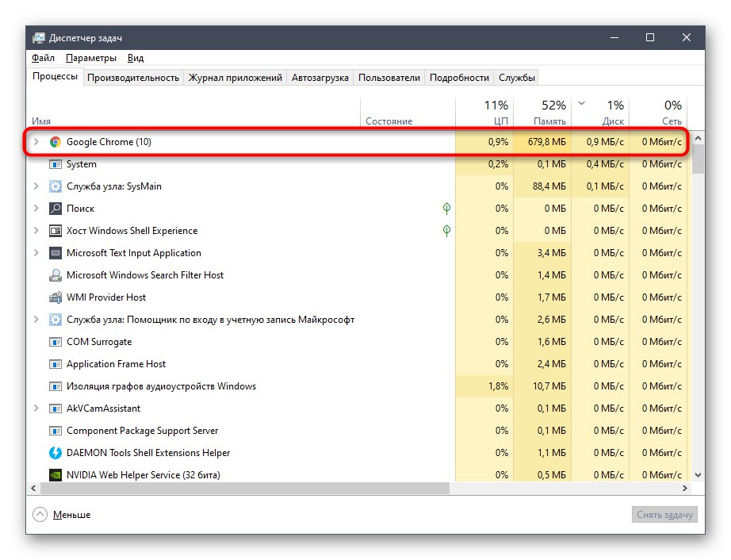Click the Microsoft Windows Search Filter Host icon
The width and height of the screenshot is (731, 560).
(x=55, y=275)
